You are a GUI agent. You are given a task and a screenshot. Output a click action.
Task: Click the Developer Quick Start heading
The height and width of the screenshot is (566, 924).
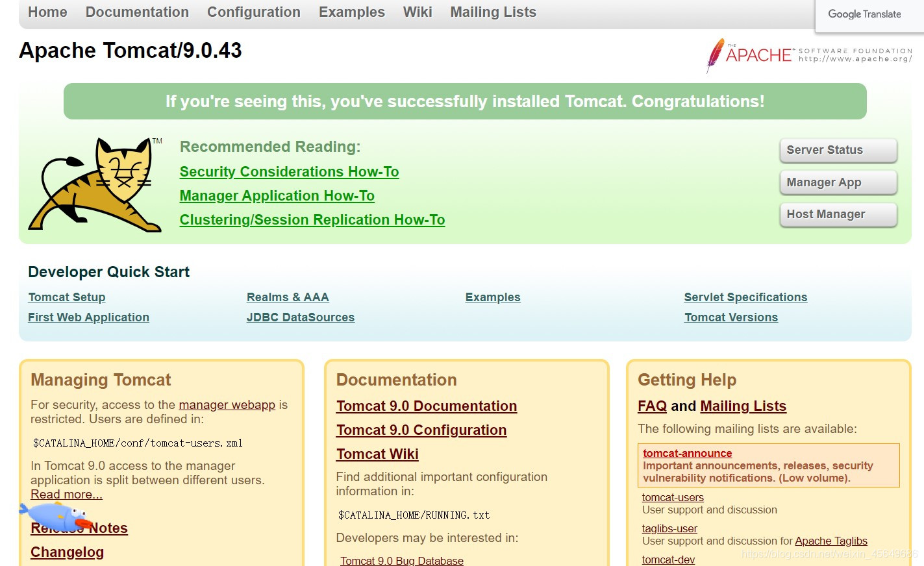pyautogui.click(x=108, y=272)
